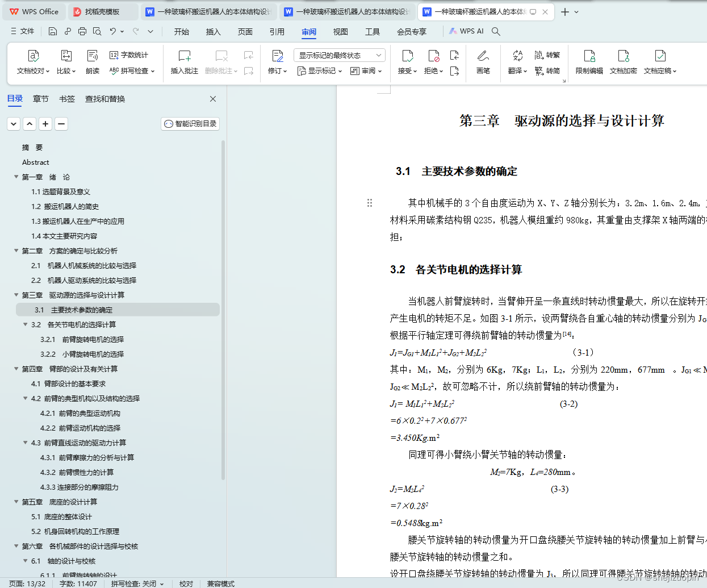Click the undo arrow icon

point(113,31)
